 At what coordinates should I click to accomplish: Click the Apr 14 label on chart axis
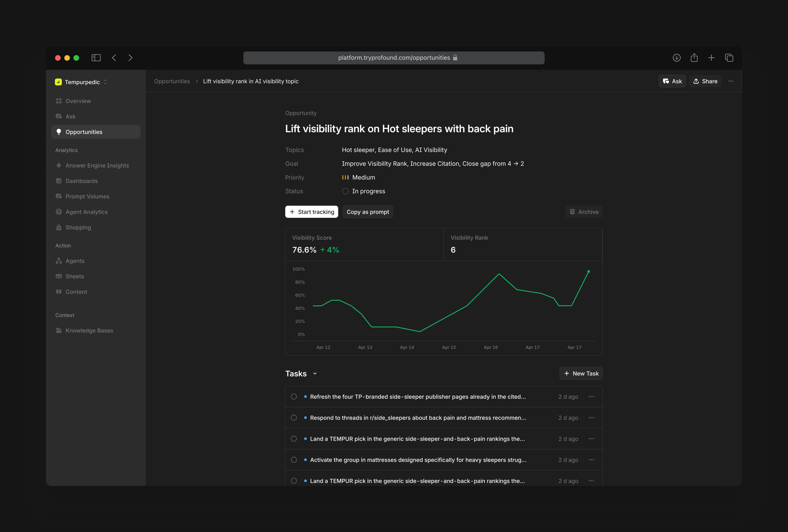407,347
